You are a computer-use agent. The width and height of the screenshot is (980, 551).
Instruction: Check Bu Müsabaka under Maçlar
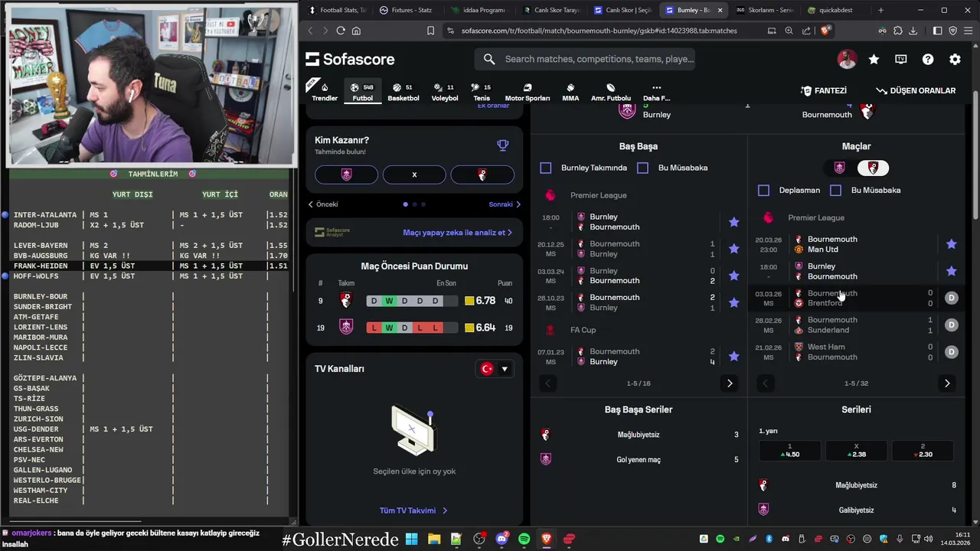(x=836, y=190)
